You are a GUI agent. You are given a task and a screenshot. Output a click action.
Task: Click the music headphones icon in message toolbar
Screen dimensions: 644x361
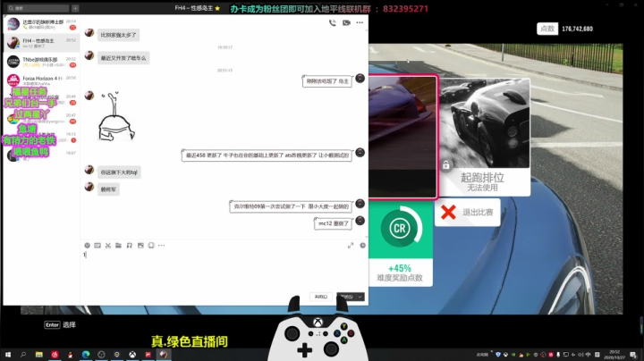130,246
